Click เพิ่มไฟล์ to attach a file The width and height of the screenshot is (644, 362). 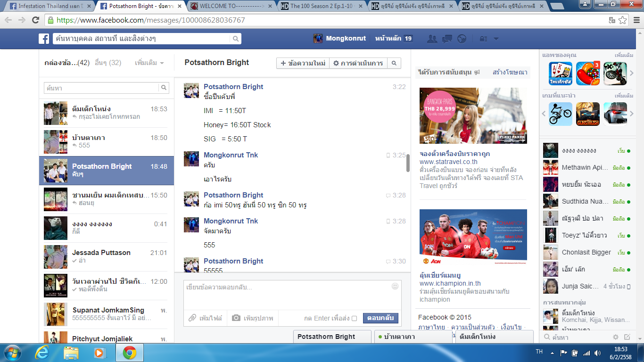click(206, 318)
